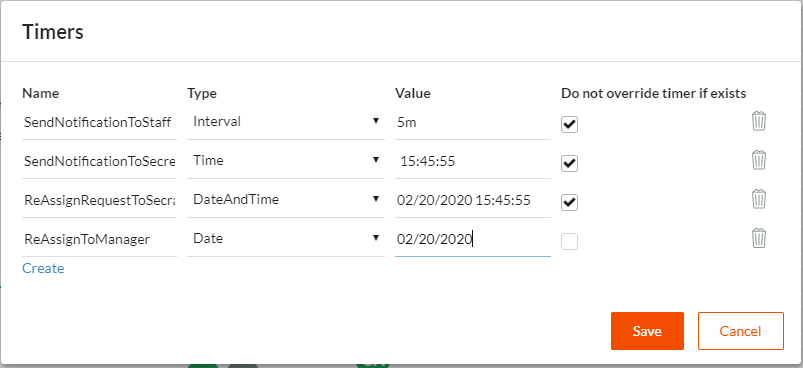Change the DateAndTime type selection
Screen dimensions: 803x368
click(x=286, y=200)
